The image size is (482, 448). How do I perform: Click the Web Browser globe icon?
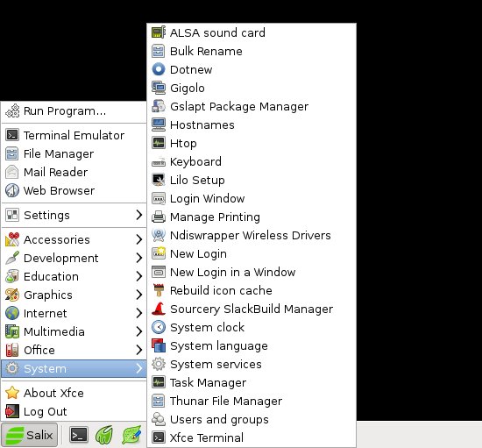[x=12, y=190]
